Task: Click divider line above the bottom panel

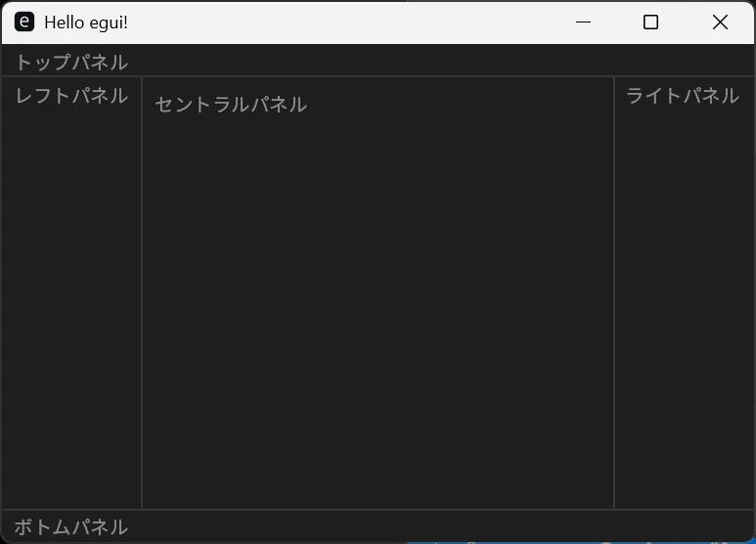Action: [x=378, y=510]
